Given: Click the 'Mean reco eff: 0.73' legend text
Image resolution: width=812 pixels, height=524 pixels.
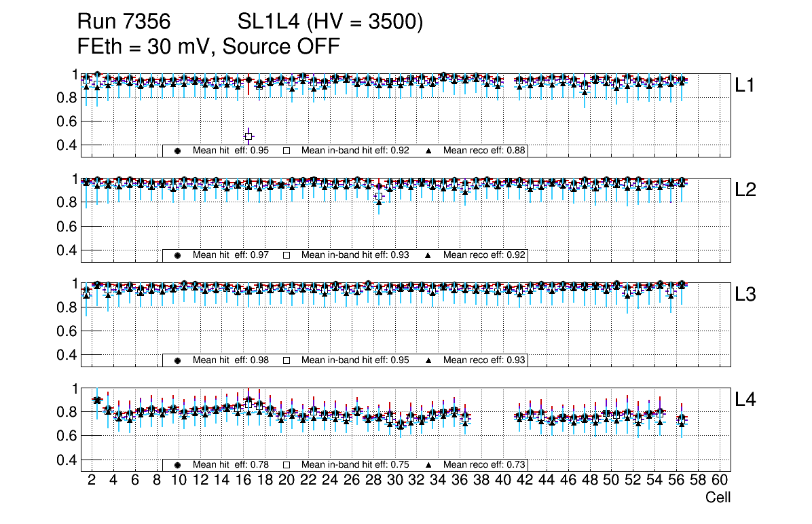Looking at the screenshot, I should tap(484, 465).
